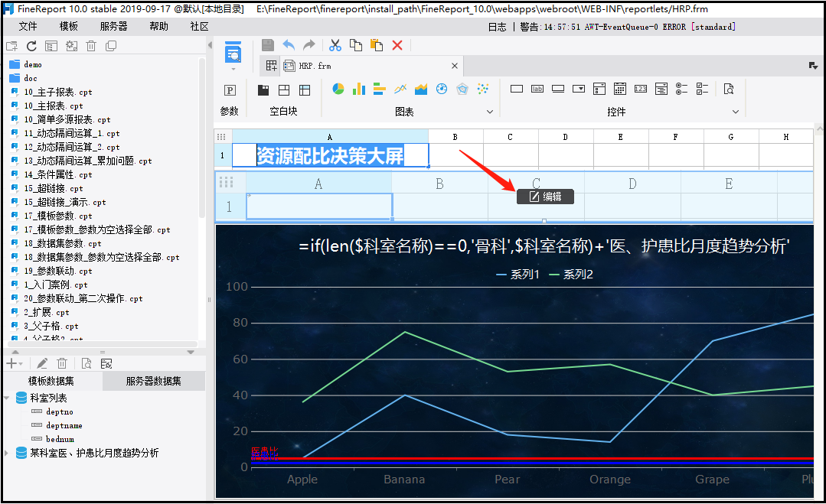Expand the 图表 chart gallery
The height and width of the screenshot is (504, 826).
coord(490,112)
